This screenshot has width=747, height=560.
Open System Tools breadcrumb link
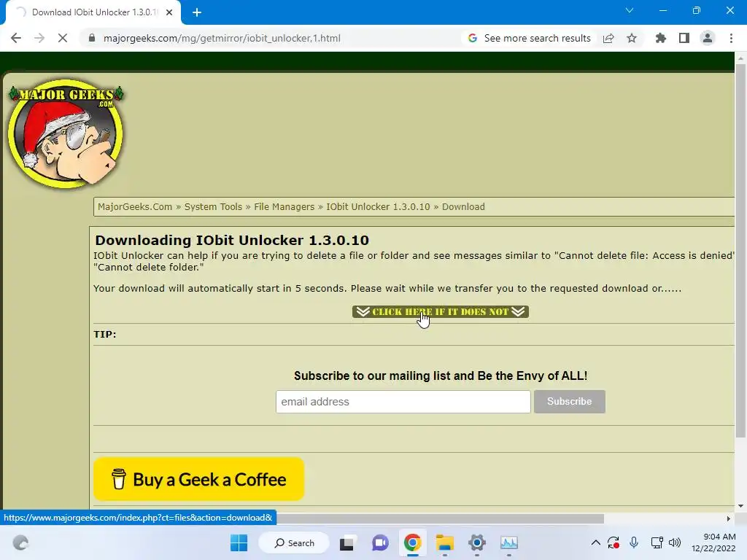[213, 206]
